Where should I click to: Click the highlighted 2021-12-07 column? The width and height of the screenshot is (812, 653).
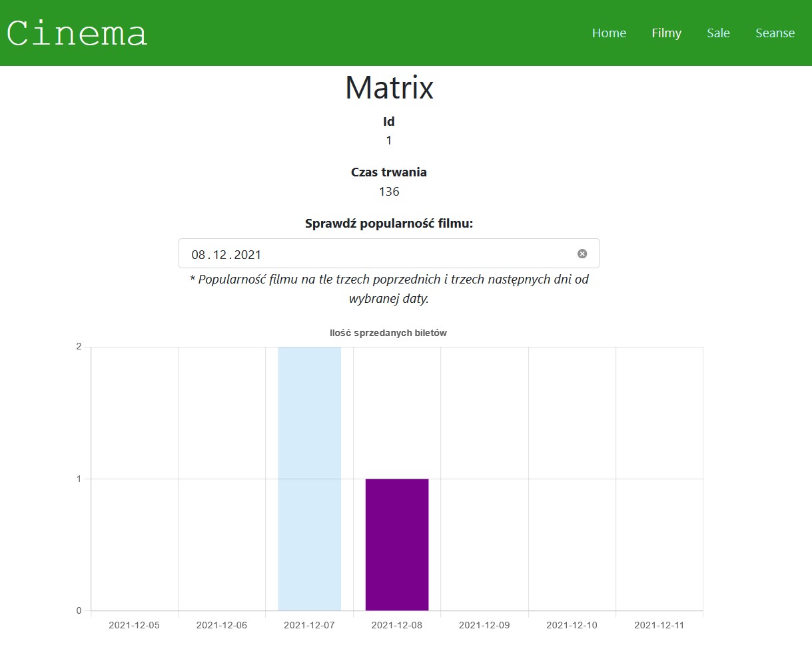[x=309, y=466]
